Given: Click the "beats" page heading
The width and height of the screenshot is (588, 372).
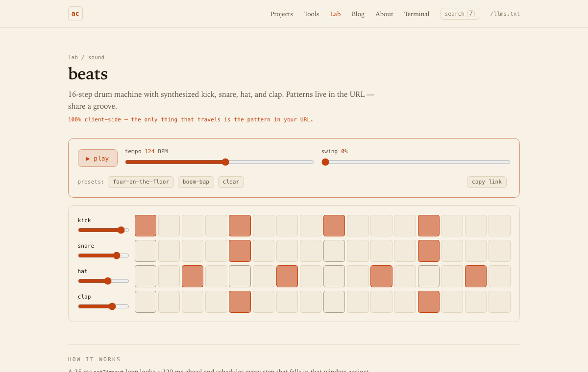Looking at the screenshot, I should [88, 74].
